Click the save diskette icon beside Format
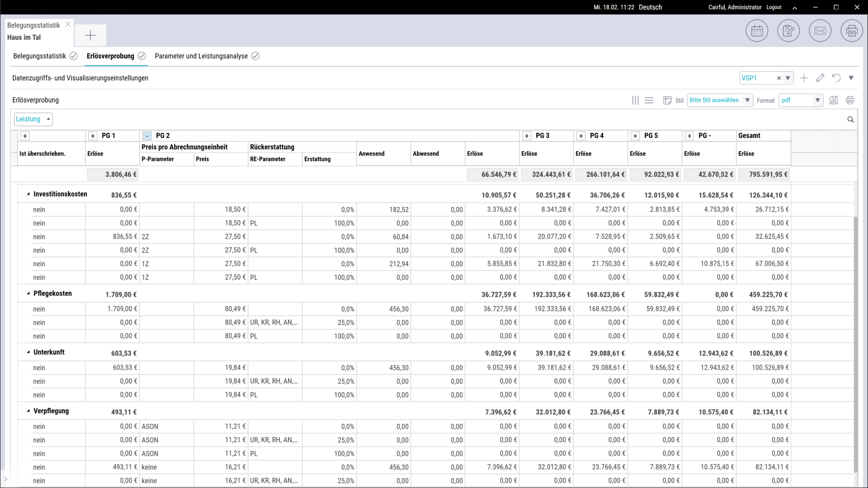Viewport: 868px width, 488px height. click(x=834, y=100)
